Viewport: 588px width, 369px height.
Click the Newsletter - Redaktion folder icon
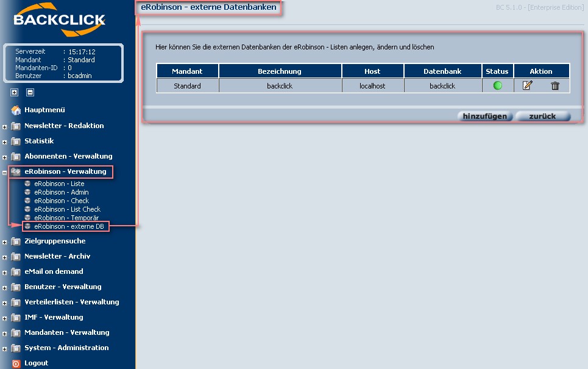pyautogui.click(x=16, y=126)
